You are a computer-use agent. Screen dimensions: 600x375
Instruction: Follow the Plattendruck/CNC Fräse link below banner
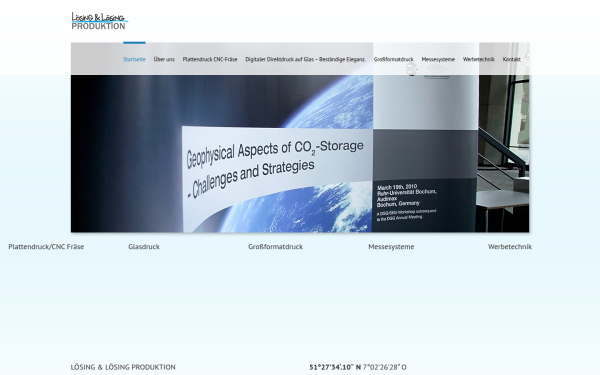pos(46,247)
